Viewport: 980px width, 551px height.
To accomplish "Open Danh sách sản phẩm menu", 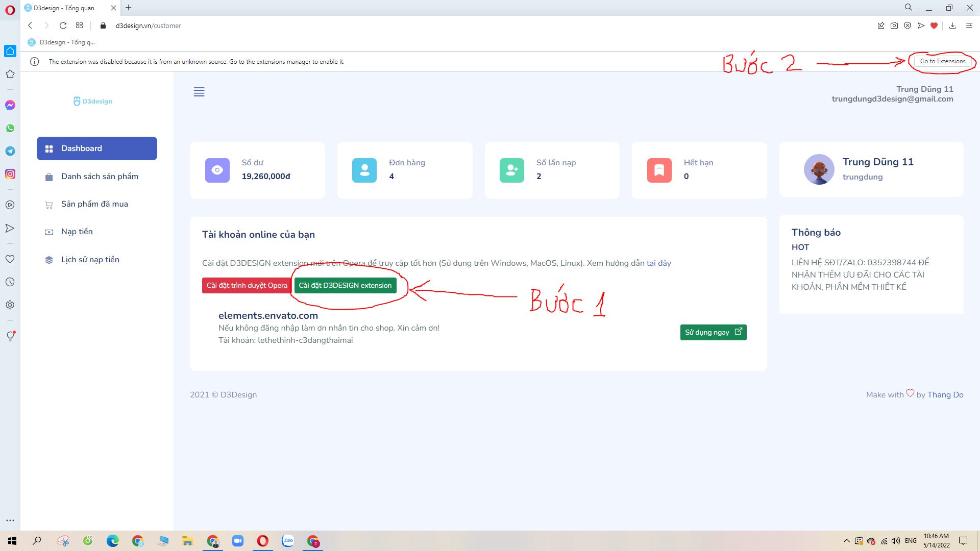I will (x=97, y=177).
